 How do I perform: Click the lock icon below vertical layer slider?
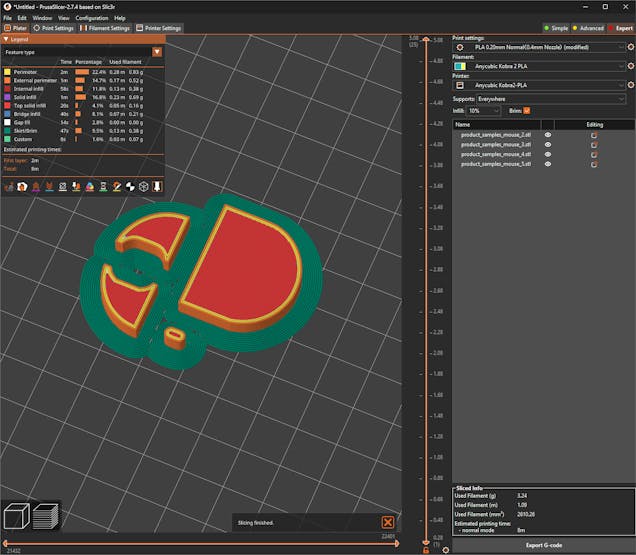click(426, 549)
